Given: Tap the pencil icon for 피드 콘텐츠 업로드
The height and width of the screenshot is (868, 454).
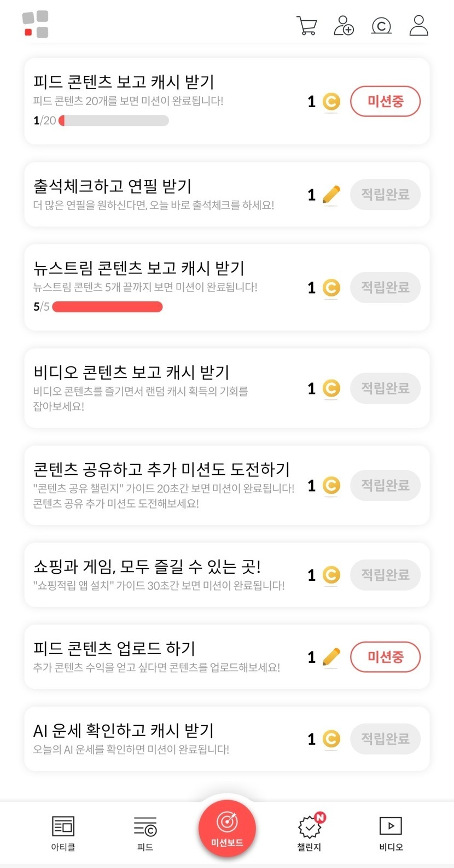Looking at the screenshot, I should tap(331, 657).
